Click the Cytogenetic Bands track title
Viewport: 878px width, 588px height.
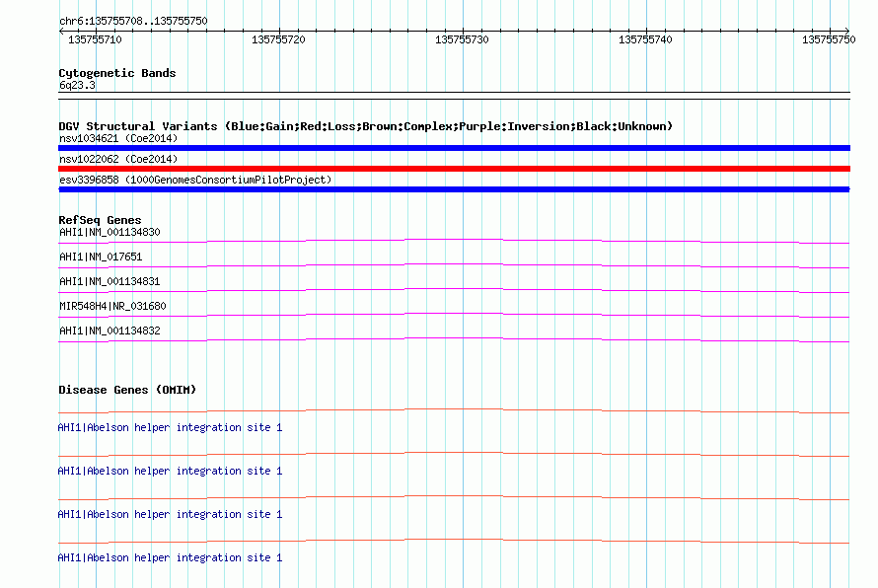tap(117, 73)
